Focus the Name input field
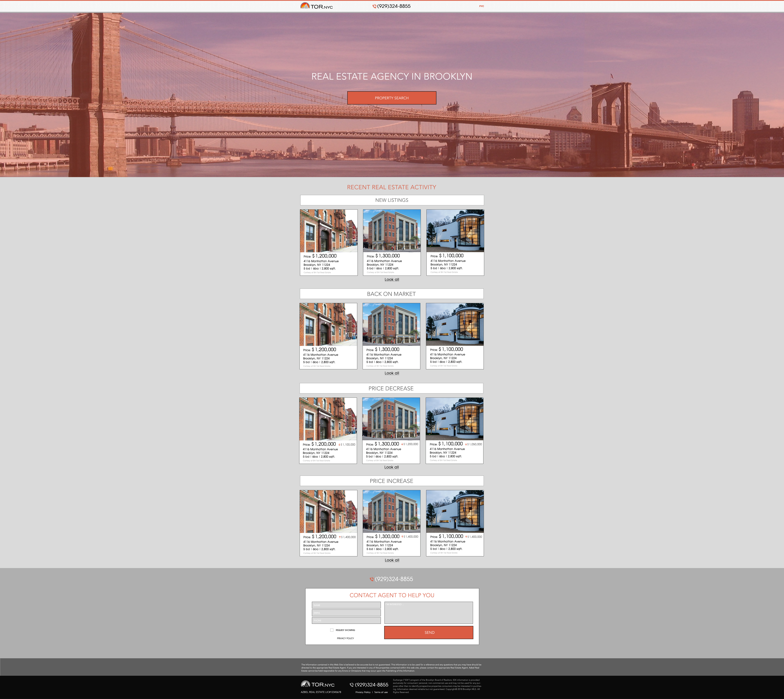This screenshot has height=699, width=784. click(346, 605)
